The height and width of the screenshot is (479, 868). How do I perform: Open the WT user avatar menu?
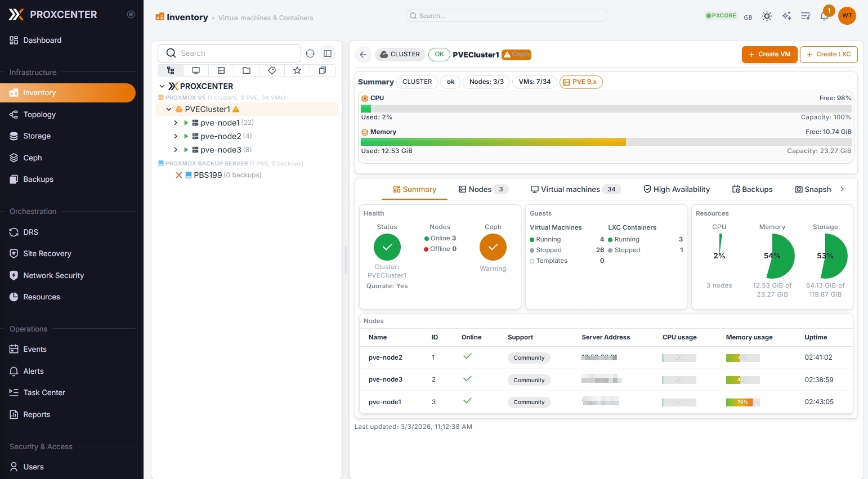tap(847, 16)
